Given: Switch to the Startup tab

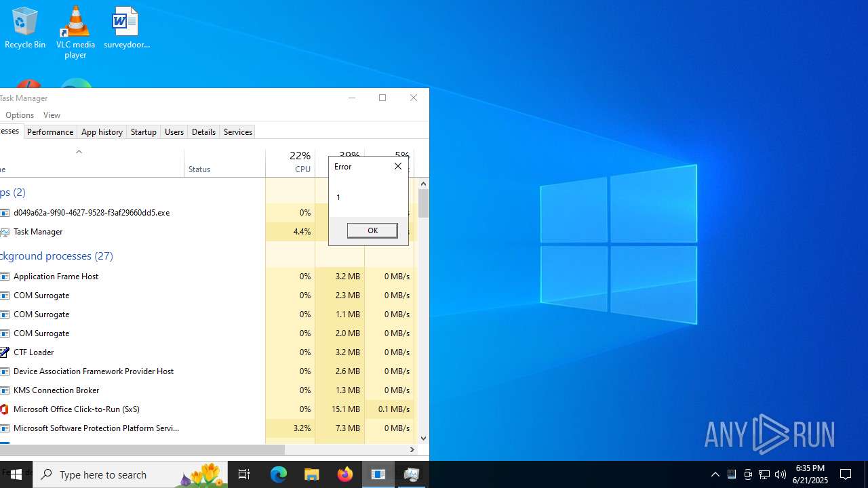Looking at the screenshot, I should (143, 132).
